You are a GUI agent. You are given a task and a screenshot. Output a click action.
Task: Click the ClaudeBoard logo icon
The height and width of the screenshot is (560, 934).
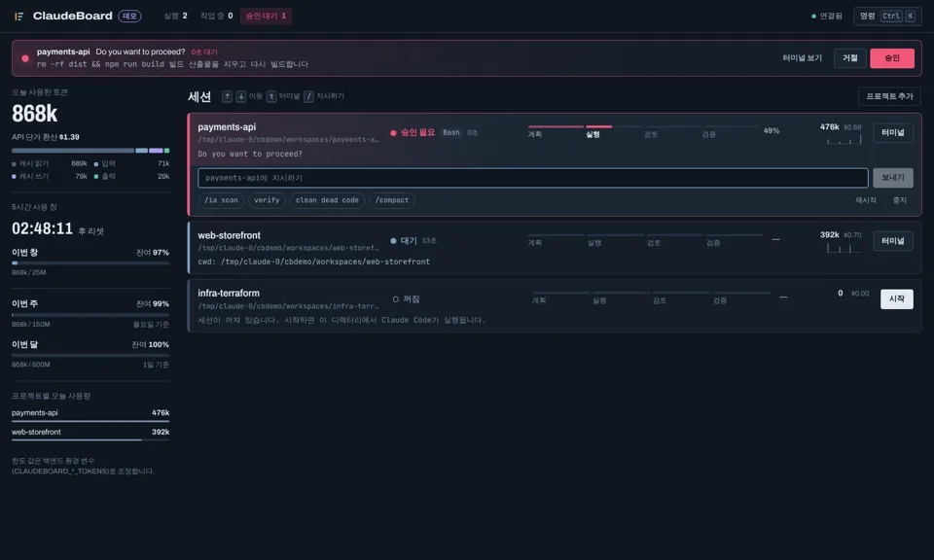[19, 17]
